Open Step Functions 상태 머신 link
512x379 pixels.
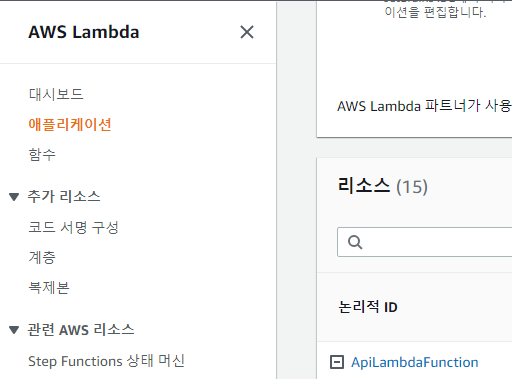[x=106, y=361]
